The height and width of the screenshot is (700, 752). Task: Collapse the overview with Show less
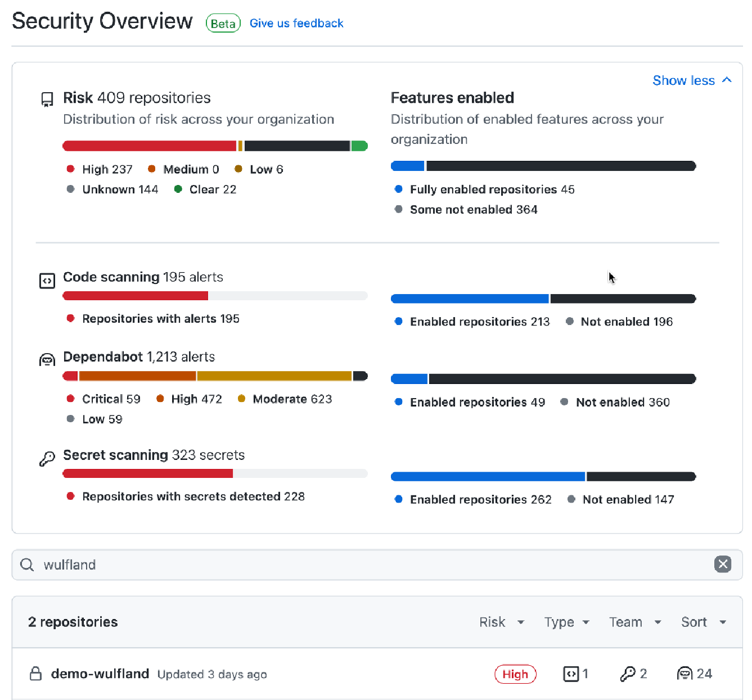[692, 80]
